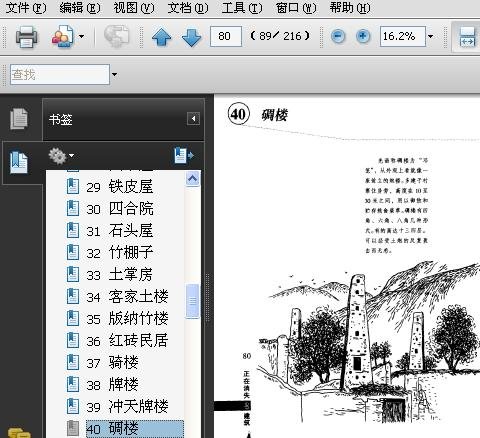Screen dimensions: 480x438
Task: Click the circled 40 chapter number
Action: tap(238, 114)
